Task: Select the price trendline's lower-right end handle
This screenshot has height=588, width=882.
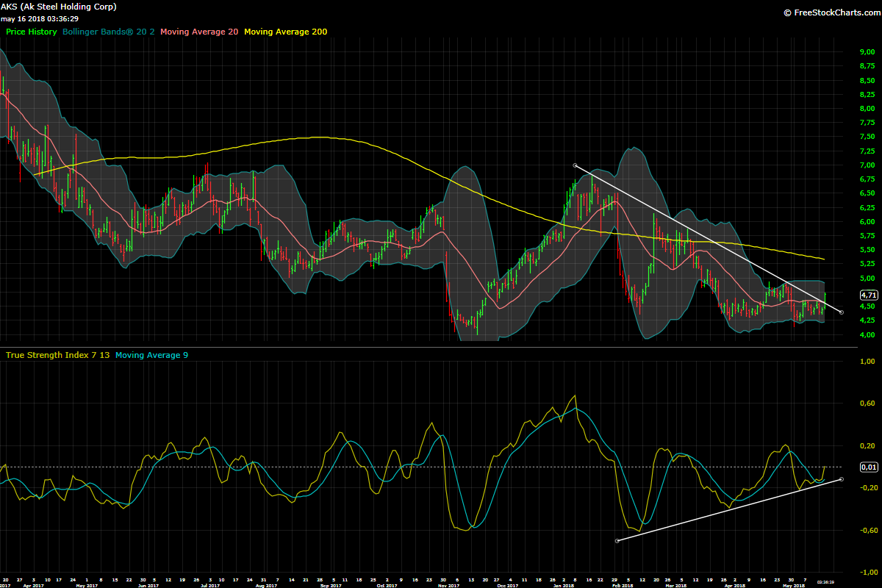Action: click(841, 312)
